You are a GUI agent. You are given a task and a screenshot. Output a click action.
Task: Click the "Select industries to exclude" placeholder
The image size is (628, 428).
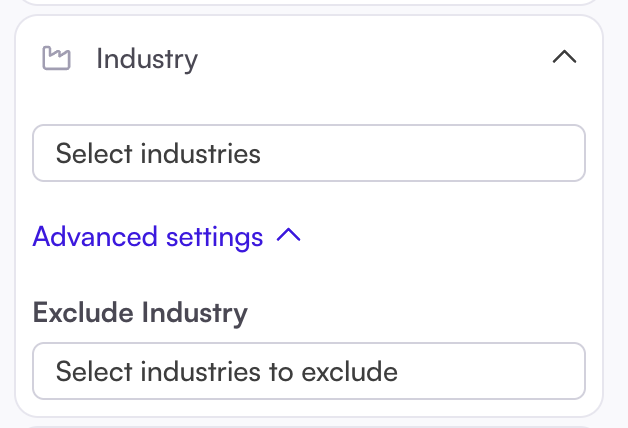coord(227,372)
